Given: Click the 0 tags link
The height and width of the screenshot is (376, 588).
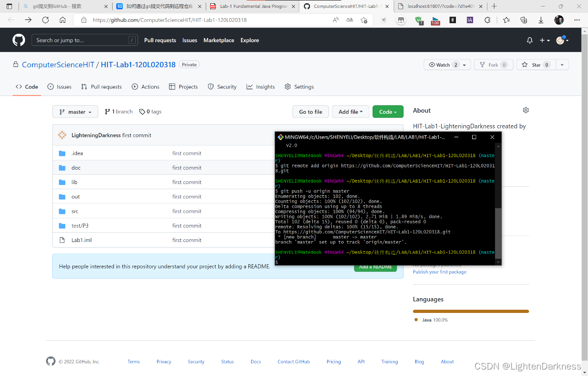Looking at the screenshot, I should [150, 112].
